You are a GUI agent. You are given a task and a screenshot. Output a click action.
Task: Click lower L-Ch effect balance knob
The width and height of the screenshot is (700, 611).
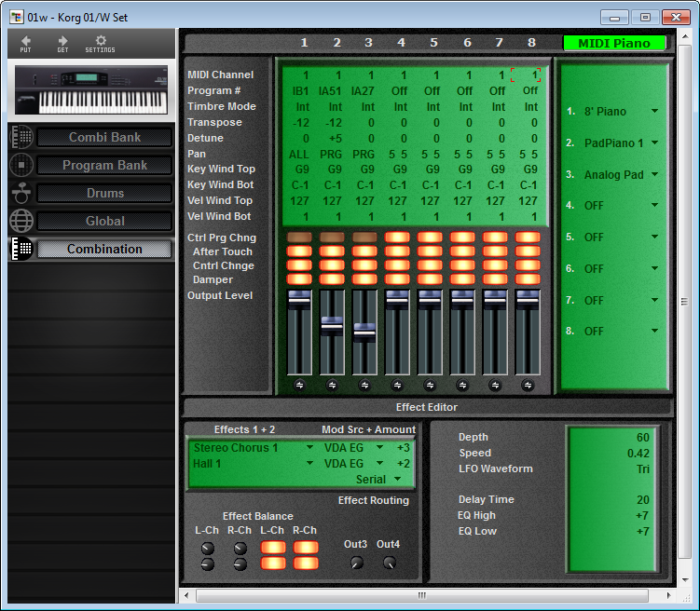coord(208,564)
